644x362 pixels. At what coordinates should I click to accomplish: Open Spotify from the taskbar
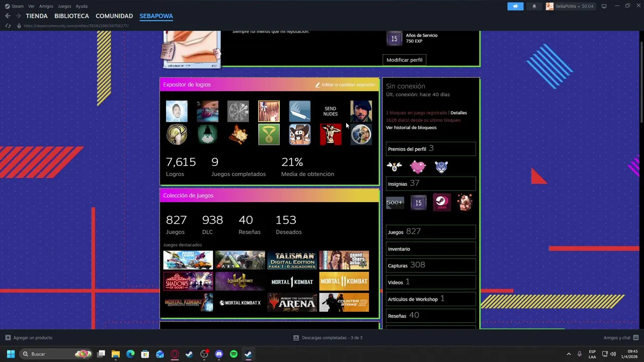[x=233, y=354]
